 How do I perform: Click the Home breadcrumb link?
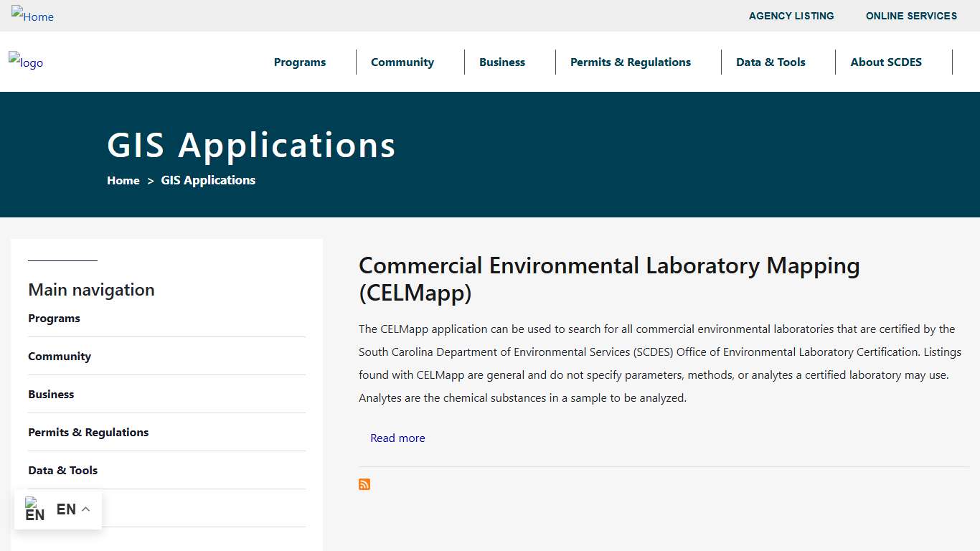click(x=123, y=180)
